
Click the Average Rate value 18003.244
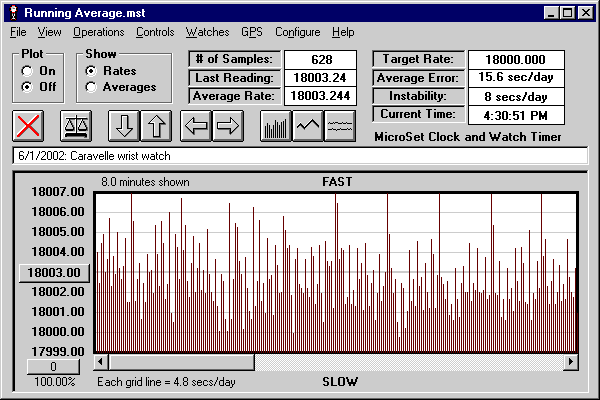point(321,96)
